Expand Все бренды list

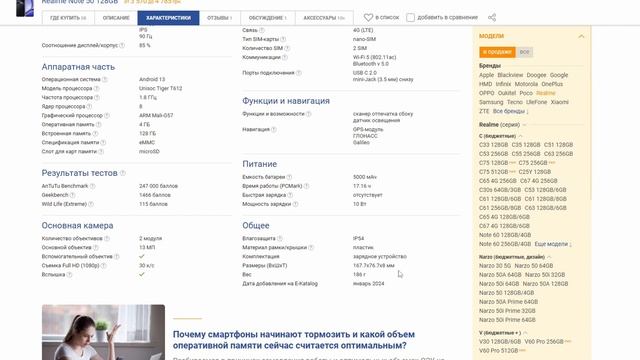click(x=510, y=111)
